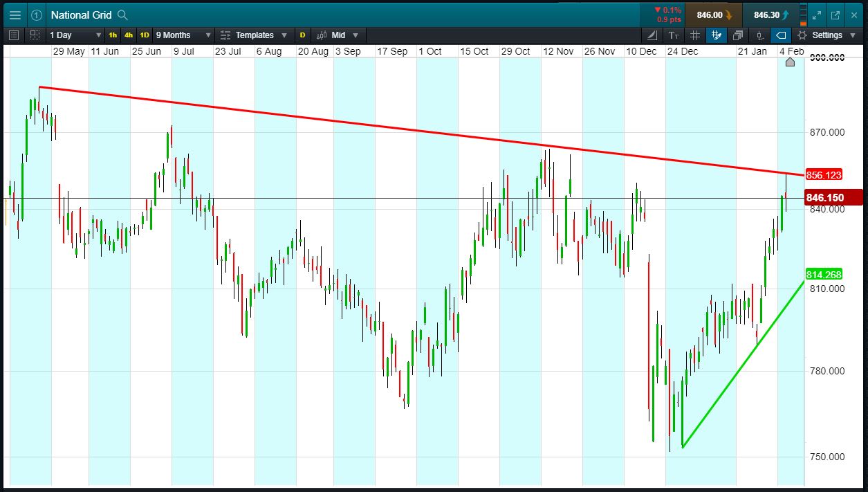This screenshot has height=492, width=868.
Task: Click the stacked windows compare icon
Action: click(x=738, y=35)
